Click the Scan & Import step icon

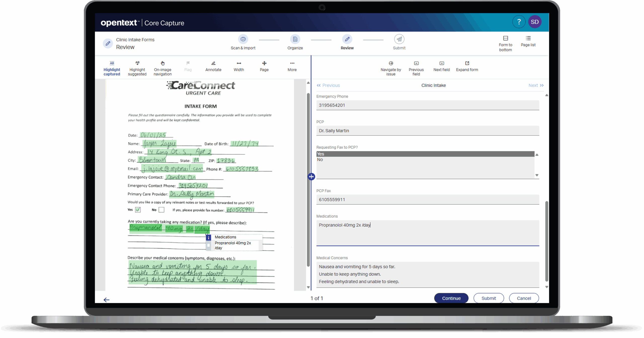[x=243, y=39]
